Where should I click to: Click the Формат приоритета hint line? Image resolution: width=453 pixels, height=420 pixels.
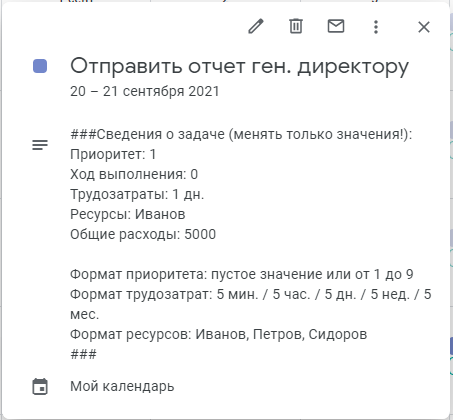pyautogui.click(x=241, y=274)
